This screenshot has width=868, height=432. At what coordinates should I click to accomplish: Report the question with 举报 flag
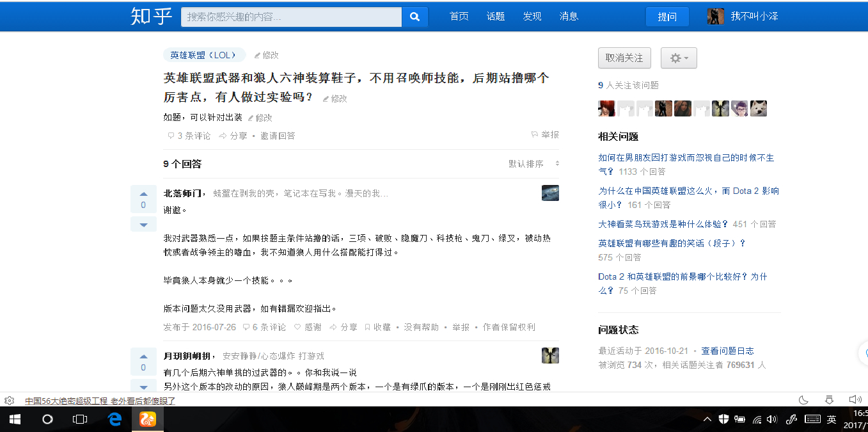(x=545, y=135)
